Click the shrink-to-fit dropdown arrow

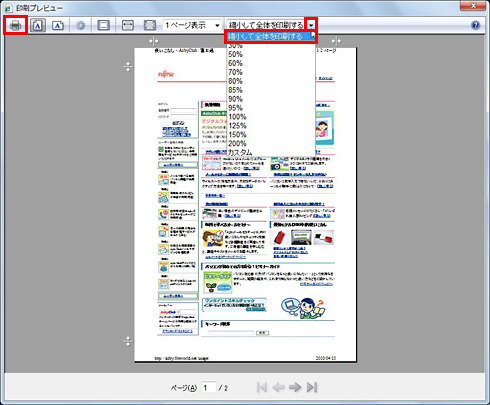[311, 25]
